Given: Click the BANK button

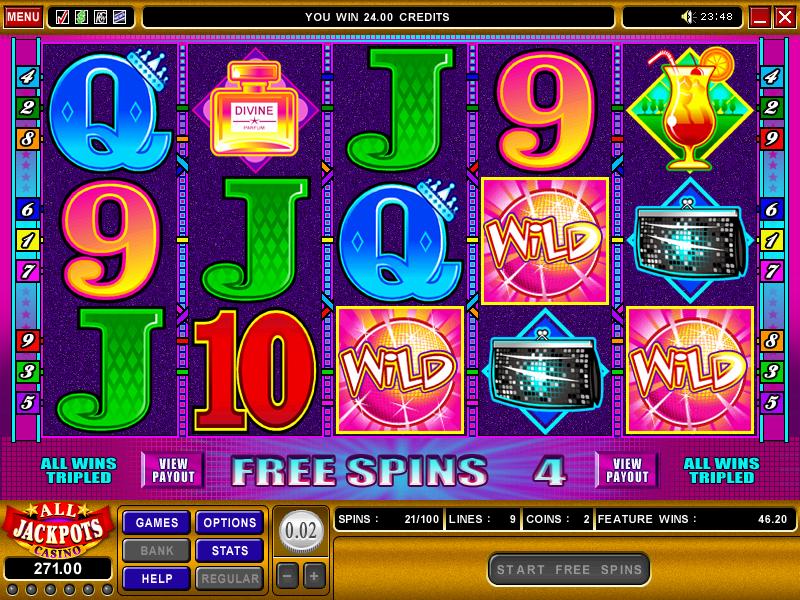Looking at the screenshot, I should pos(157,551).
